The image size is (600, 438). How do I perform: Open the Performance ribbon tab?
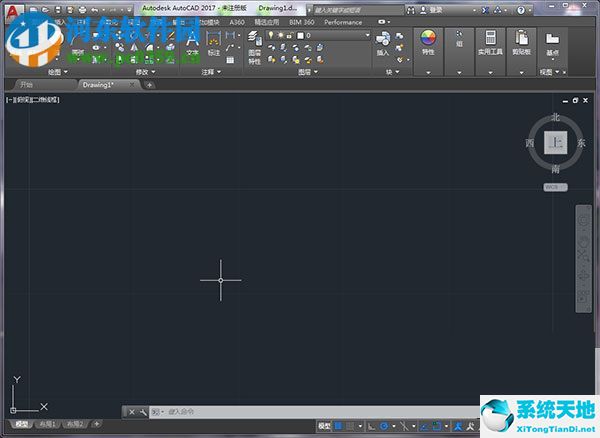(343, 21)
